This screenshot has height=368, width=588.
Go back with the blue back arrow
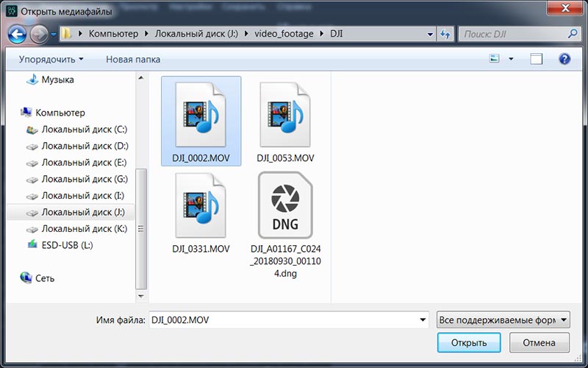[17, 35]
